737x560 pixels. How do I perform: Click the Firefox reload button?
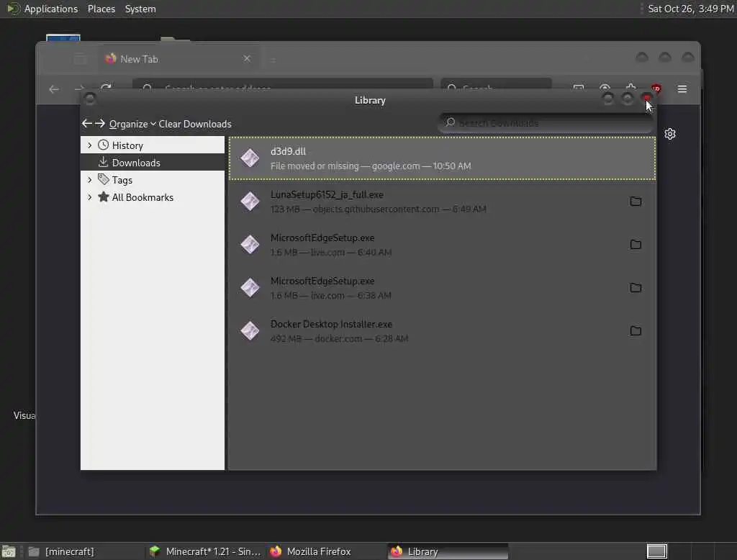[107, 89]
